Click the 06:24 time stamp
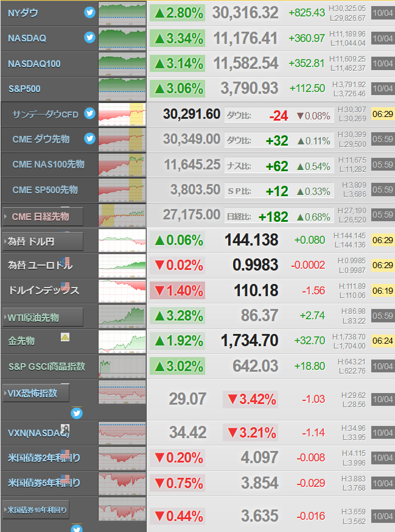This screenshot has height=532, width=395. point(383,341)
